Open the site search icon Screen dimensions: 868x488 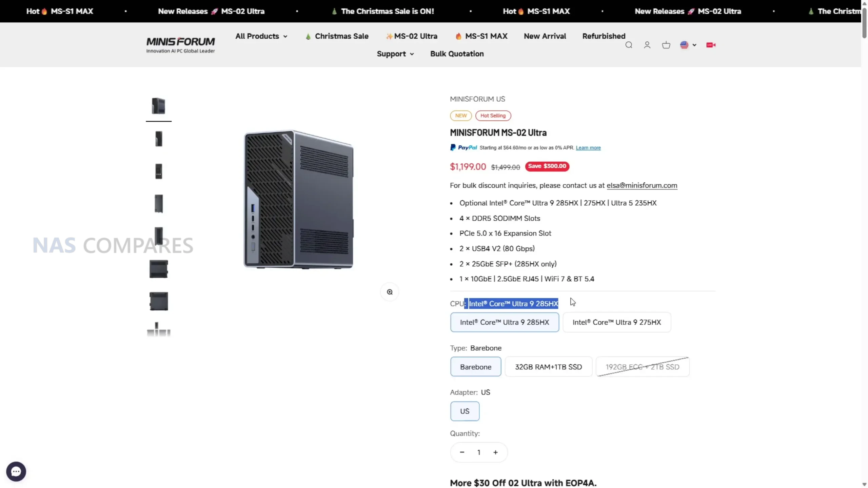(x=629, y=45)
